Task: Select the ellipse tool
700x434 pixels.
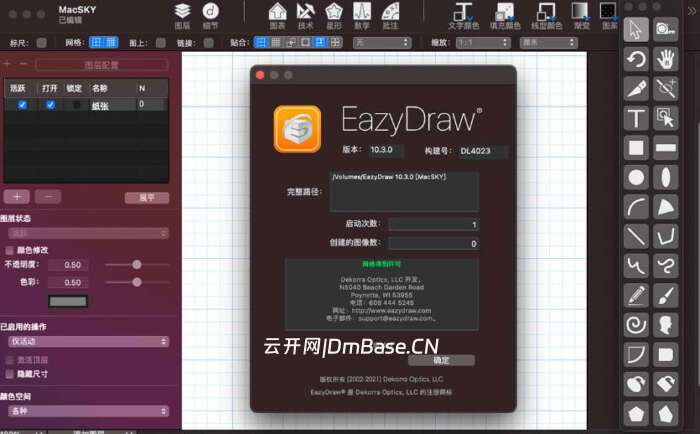Action: click(666, 177)
